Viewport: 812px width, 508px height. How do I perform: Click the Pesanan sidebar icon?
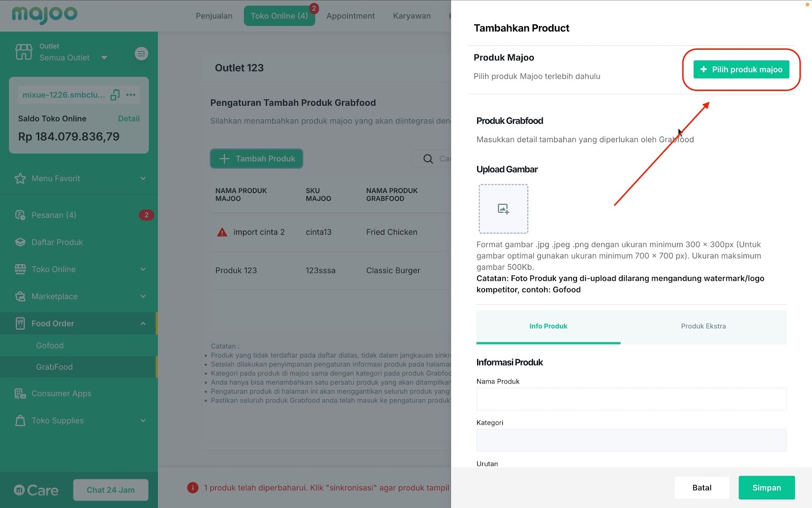click(x=20, y=215)
